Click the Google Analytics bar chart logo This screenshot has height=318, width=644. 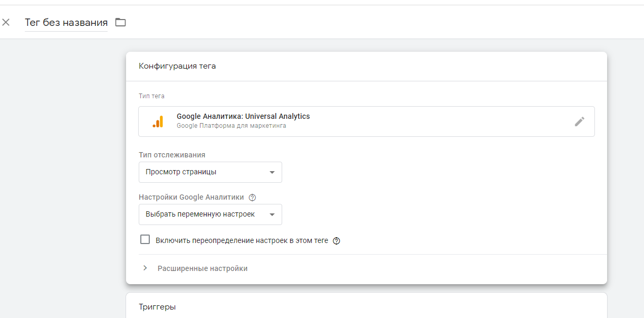click(x=158, y=121)
